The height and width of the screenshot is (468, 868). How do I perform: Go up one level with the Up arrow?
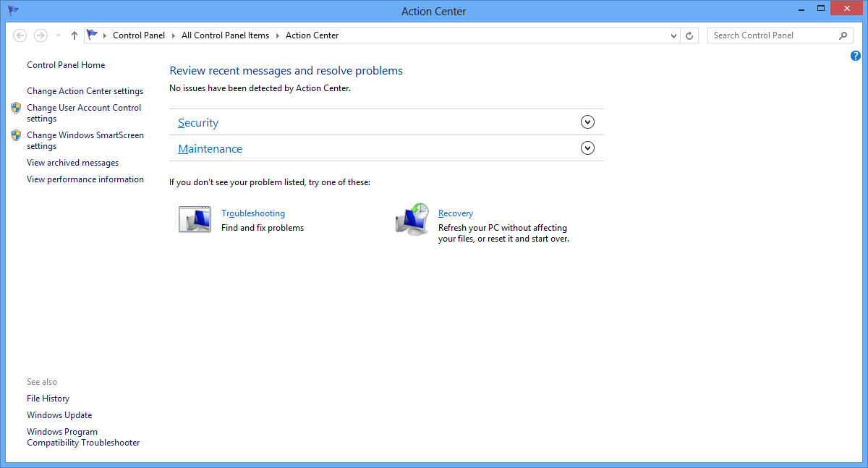74,35
